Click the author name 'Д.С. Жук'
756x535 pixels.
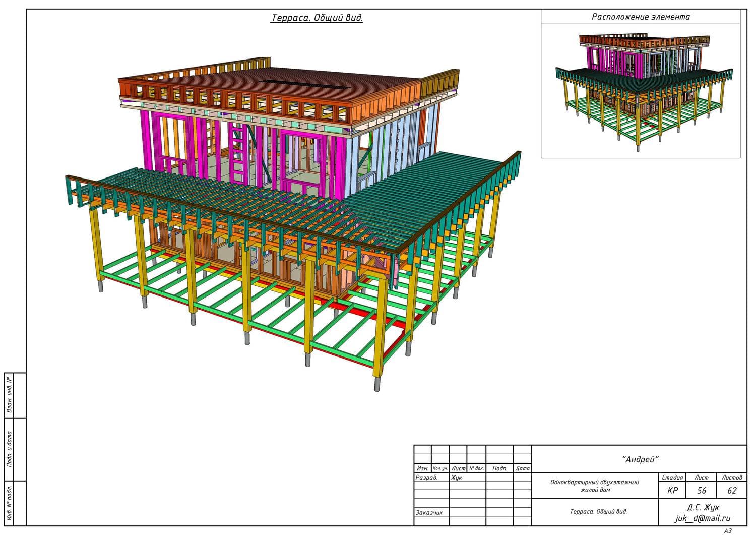(703, 507)
